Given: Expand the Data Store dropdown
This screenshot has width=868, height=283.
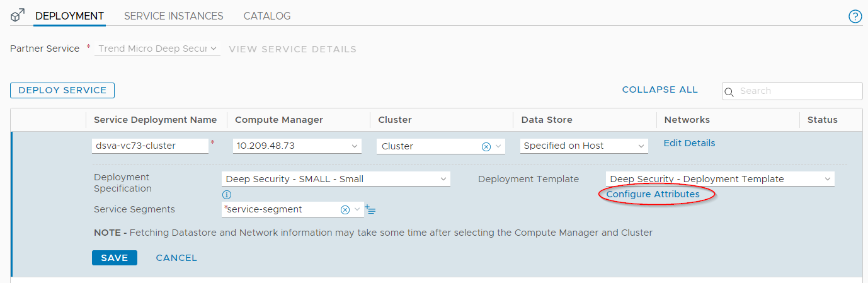Looking at the screenshot, I should (x=584, y=146).
